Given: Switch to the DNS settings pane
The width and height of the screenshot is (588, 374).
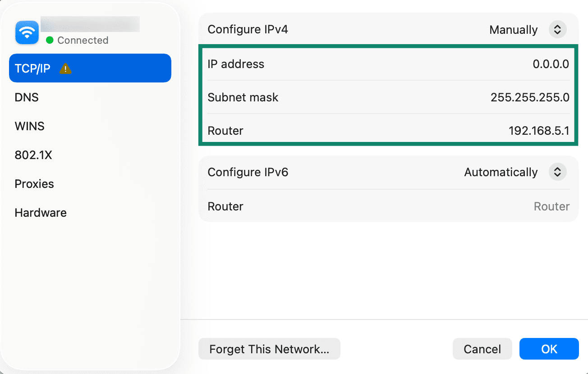Looking at the screenshot, I should pyautogui.click(x=26, y=97).
